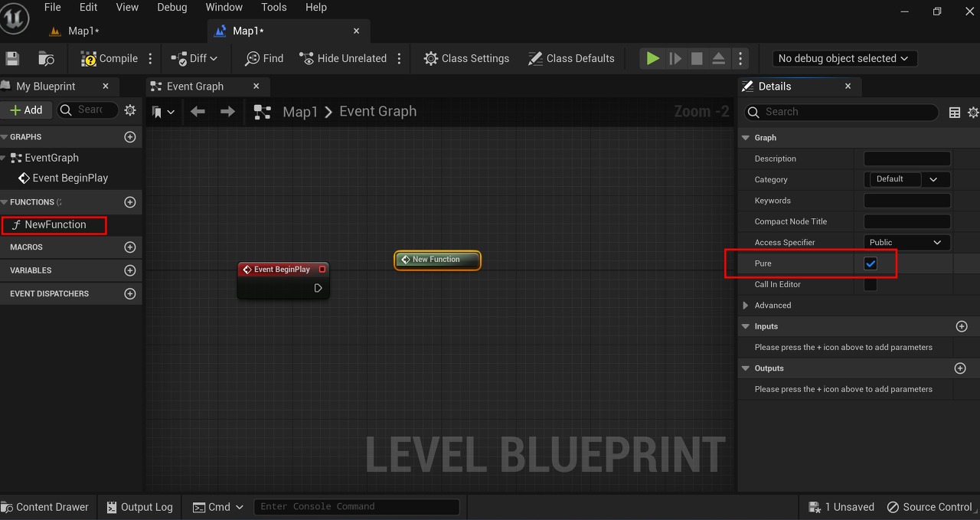Image resolution: width=980 pixels, height=520 pixels.
Task: Open Compile options three-dot menu
Action: (x=150, y=58)
